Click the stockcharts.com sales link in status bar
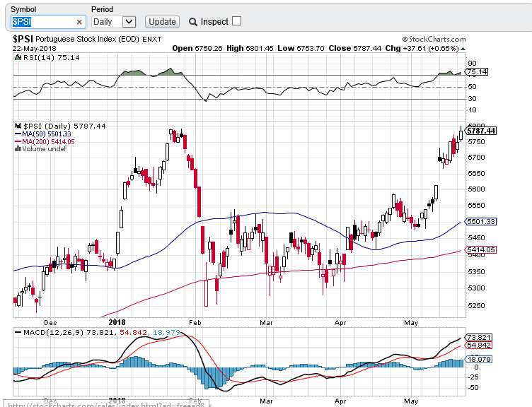 point(106,405)
